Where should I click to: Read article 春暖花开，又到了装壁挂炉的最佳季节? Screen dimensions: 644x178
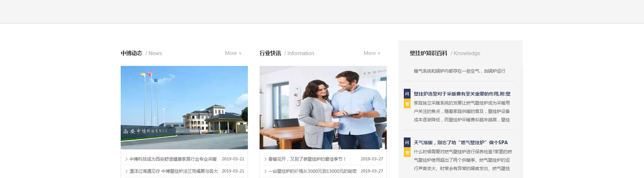tap(307, 159)
